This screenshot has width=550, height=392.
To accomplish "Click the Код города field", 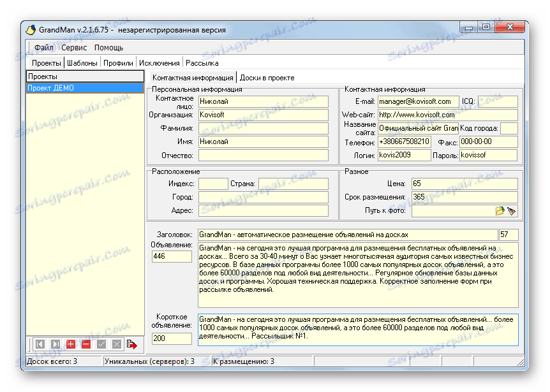I will tap(509, 128).
